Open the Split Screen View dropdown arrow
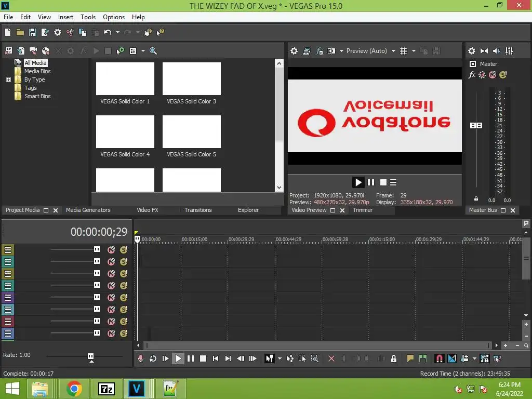 tap(341, 51)
